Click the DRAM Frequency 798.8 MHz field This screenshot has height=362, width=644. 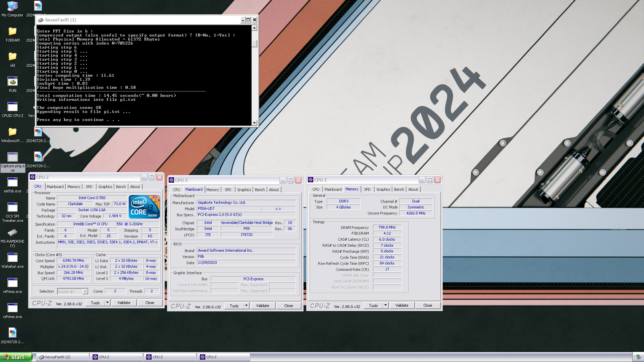[x=387, y=227]
